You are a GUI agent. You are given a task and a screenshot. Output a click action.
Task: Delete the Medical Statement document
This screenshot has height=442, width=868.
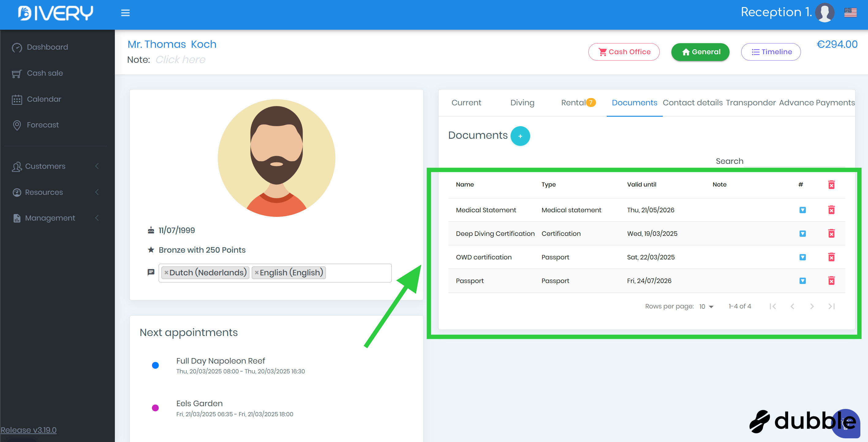pyautogui.click(x=831, y=210)
